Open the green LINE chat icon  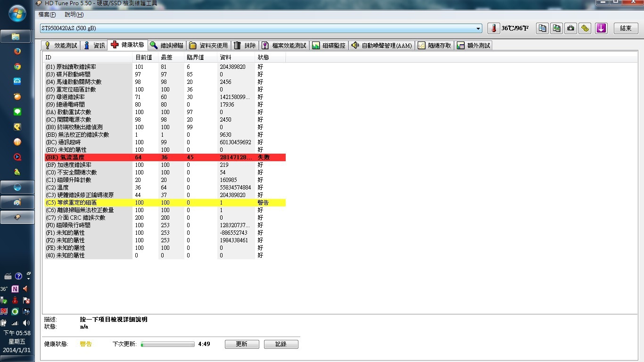pyautogui.click(x=17, y=112)
